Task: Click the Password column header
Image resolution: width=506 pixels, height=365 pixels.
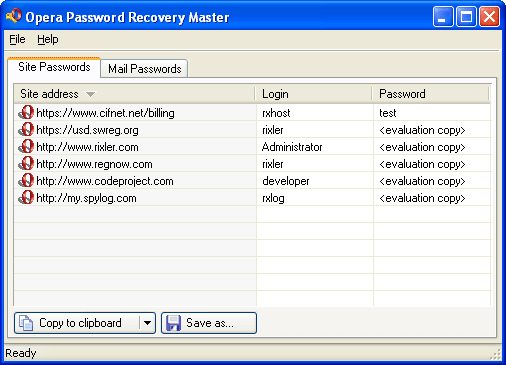Action: pos(430,94)
